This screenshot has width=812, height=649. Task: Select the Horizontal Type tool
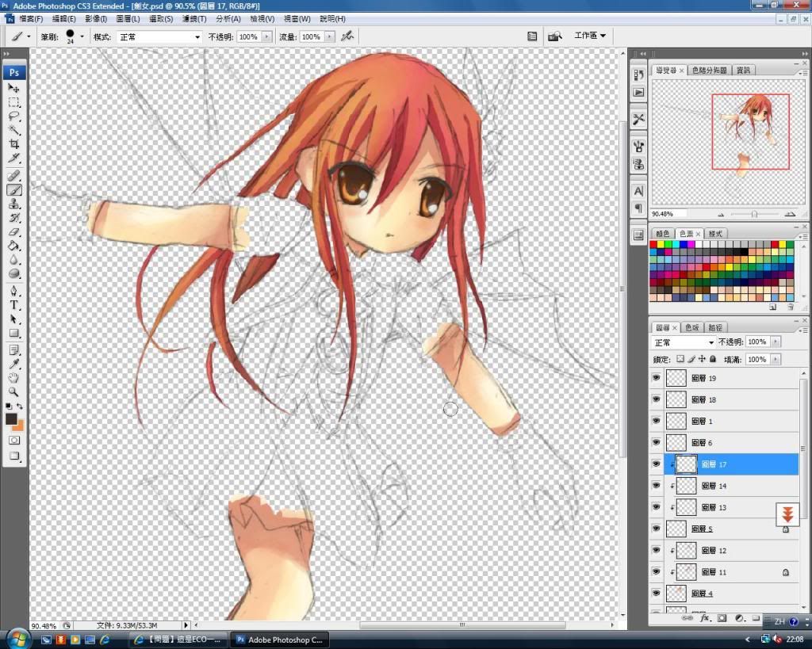14,305
